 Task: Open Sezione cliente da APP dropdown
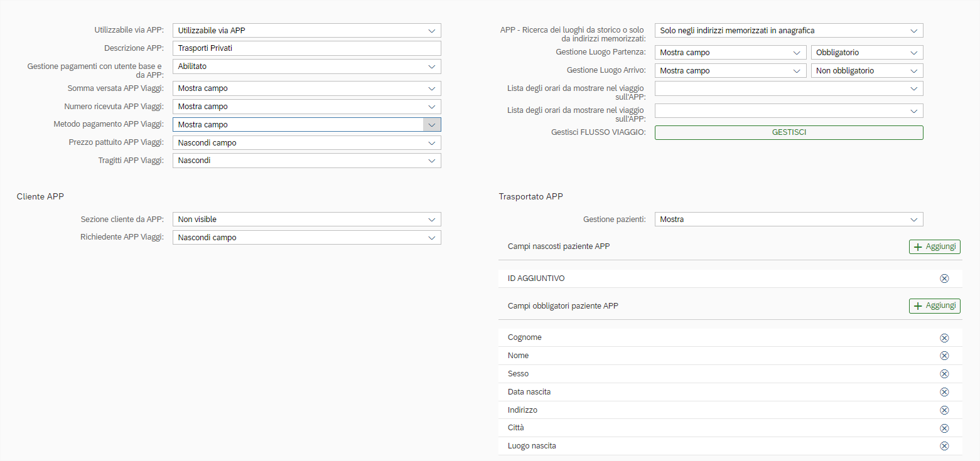pos(431,220)
